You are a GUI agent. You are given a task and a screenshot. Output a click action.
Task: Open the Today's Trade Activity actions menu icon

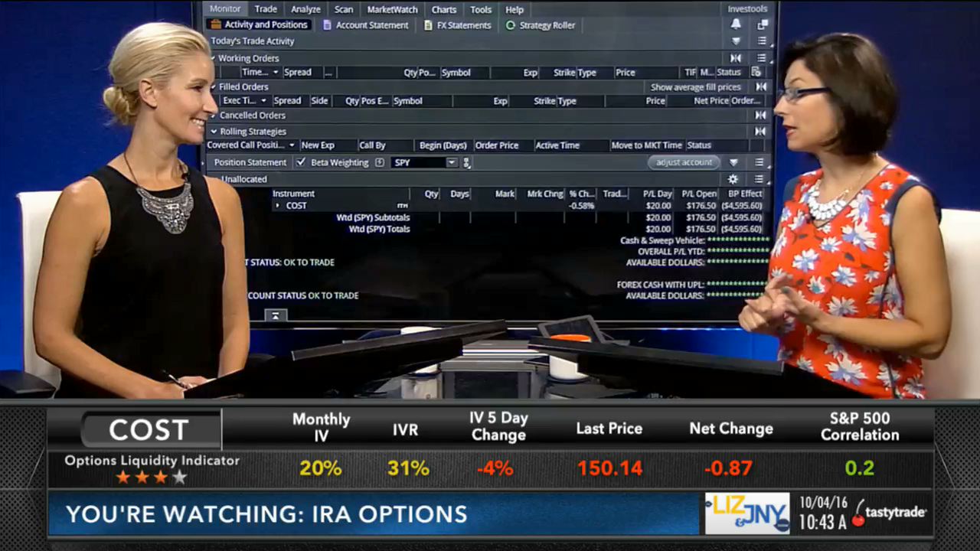(x=762, y=41)
